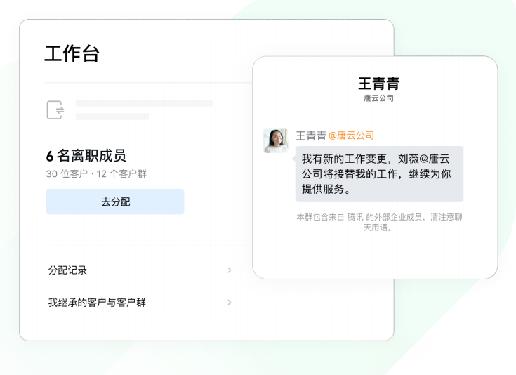The width and height of the screenshot is (516, 375).
Task: Click the 30 位客户 · 12 个客户群 text
Action: coord(96,174)
